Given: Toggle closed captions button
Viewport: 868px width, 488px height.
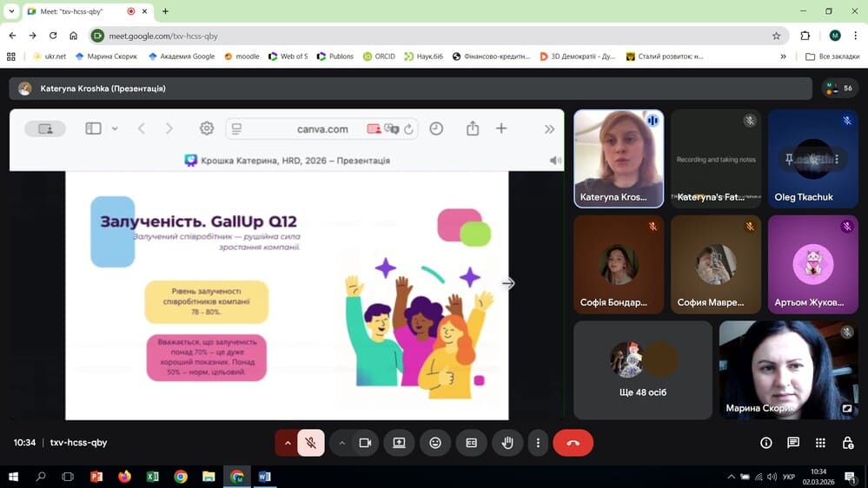Looking at the screenshot, I should pyautogui.click(x=471, y=443).
